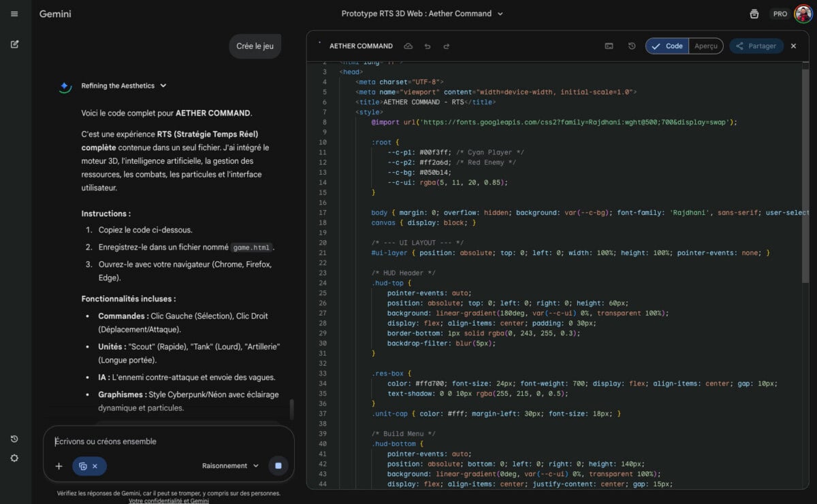
Task: Click the cloud save status icon
Action: point(408,46)
